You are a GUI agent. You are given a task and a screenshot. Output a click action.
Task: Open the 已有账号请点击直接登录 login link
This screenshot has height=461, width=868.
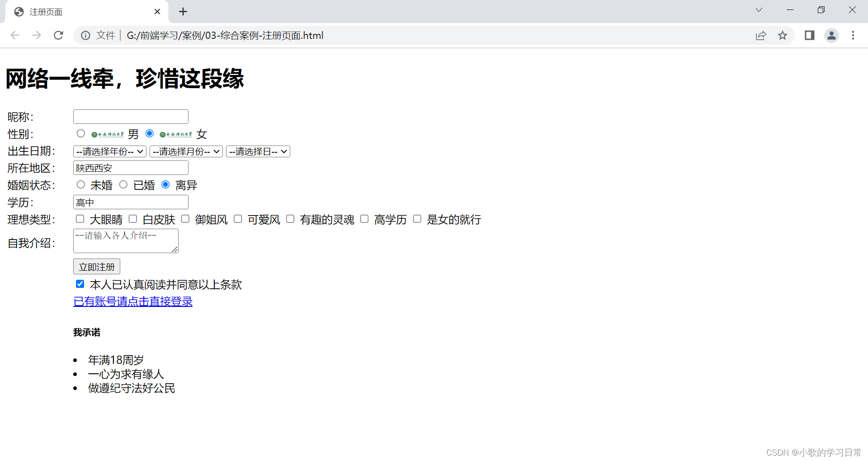click(x=132, y=301)
